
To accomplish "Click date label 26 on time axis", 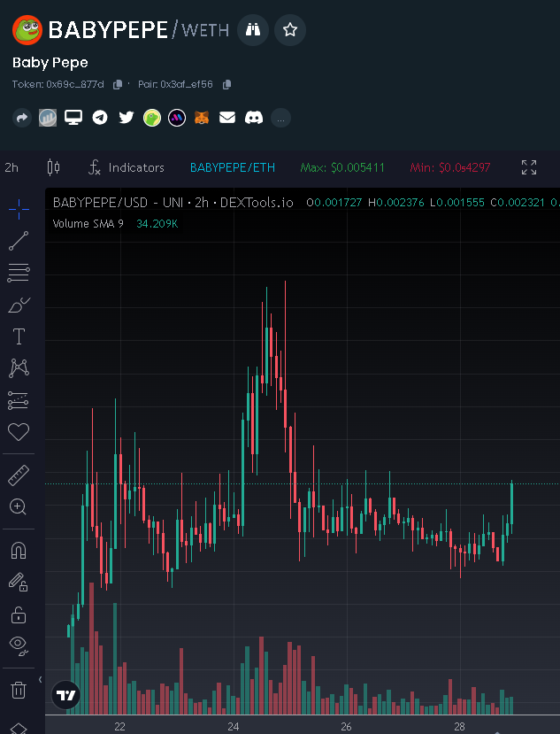I will coord(346,727).
